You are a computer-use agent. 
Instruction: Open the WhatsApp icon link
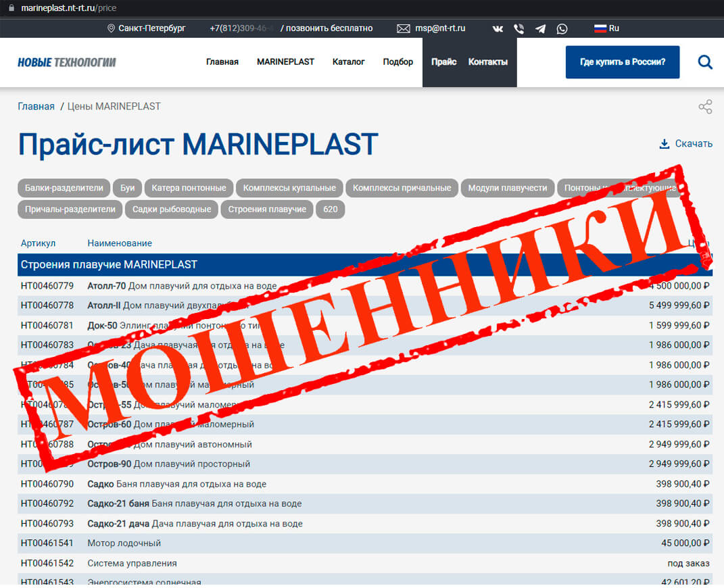point(562,28)
